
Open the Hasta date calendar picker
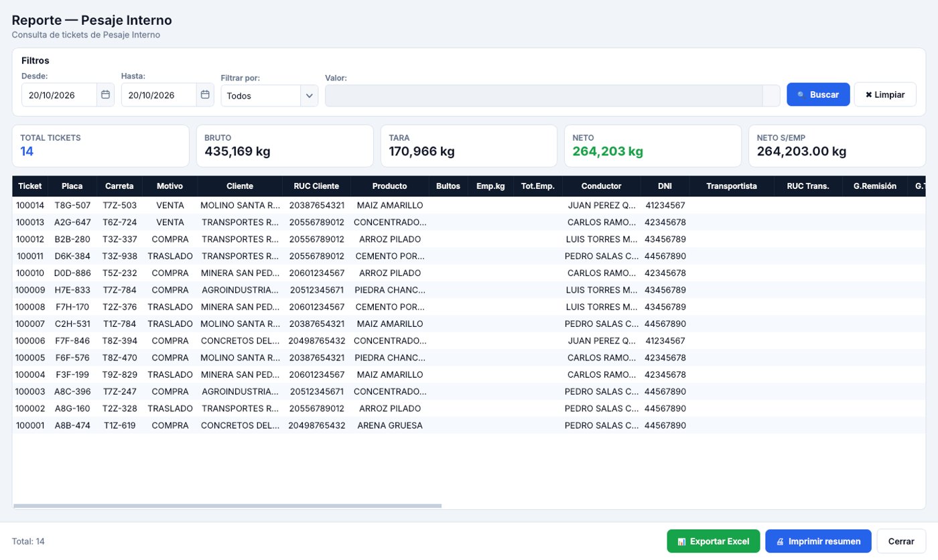(206, 95)
